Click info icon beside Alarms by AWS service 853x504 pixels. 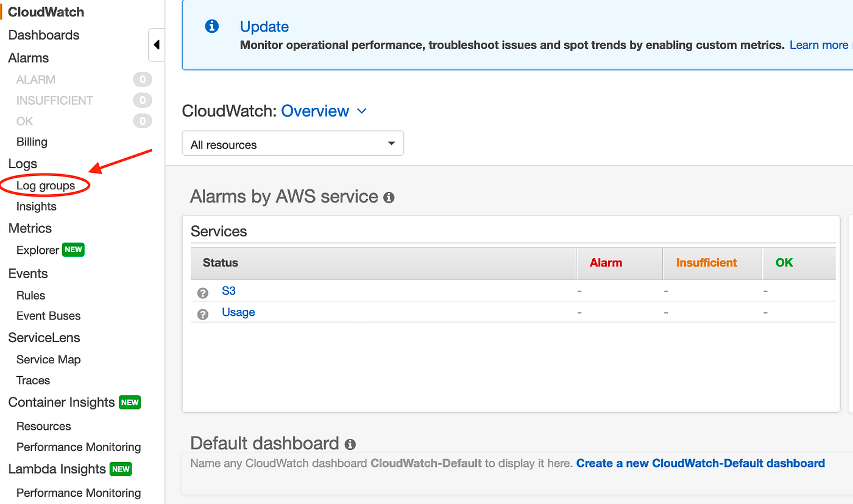(389, 198)
